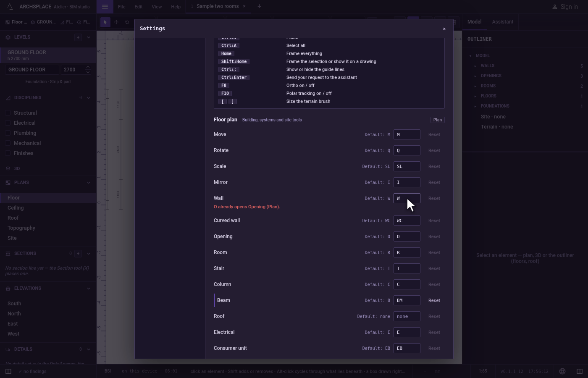Expand the Walls node in outliner
The width and height of the screenshot is (588, 378).
475,66
